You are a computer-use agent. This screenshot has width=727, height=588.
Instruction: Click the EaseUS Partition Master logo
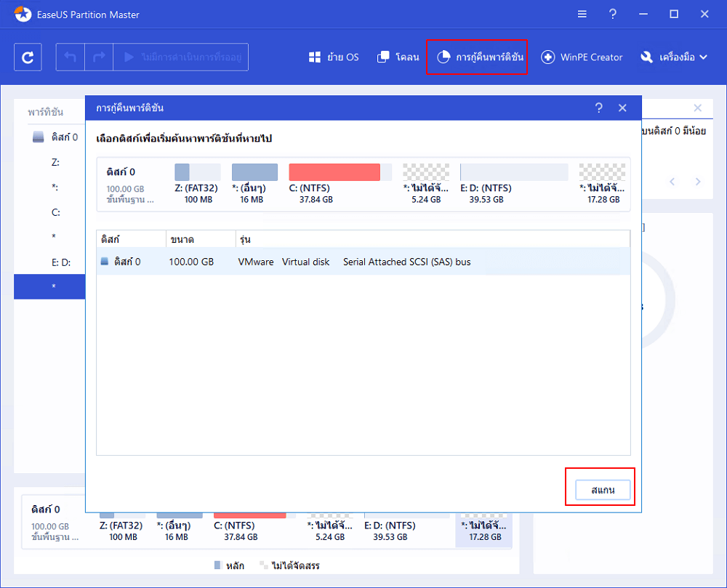[x=23, y=15]
